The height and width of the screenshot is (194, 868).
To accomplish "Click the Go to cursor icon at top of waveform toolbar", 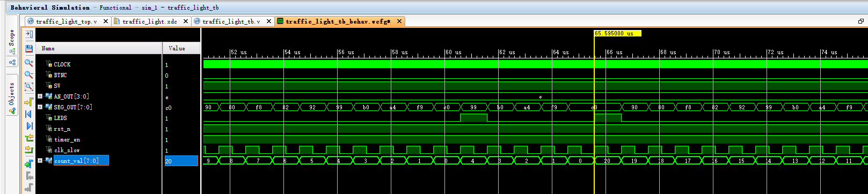I will (29, 34).
